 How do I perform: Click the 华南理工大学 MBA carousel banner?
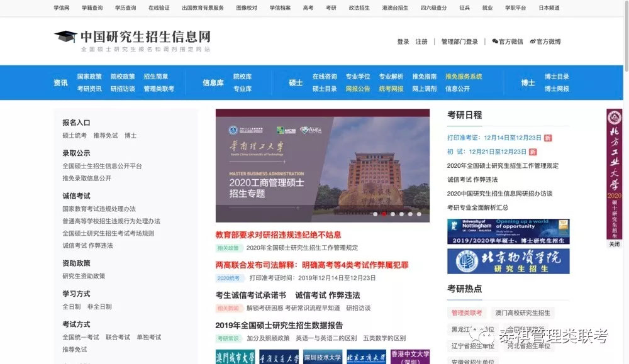322,165
